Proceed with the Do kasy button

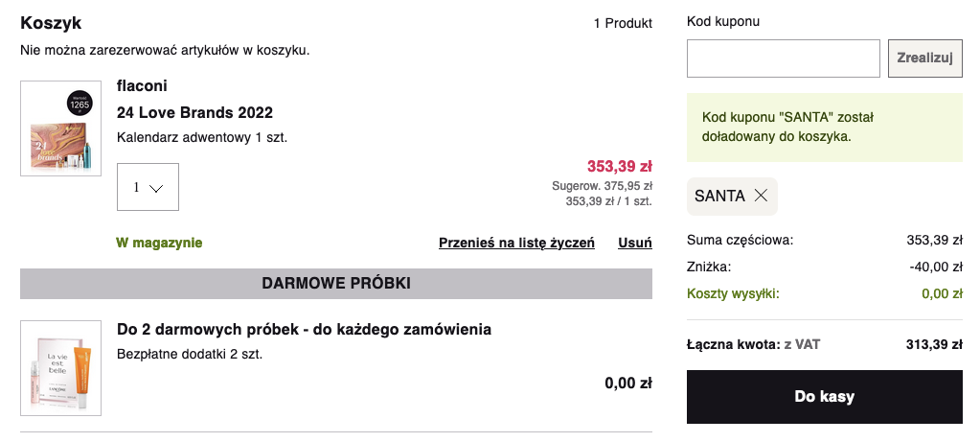click(x=824, y=397)
